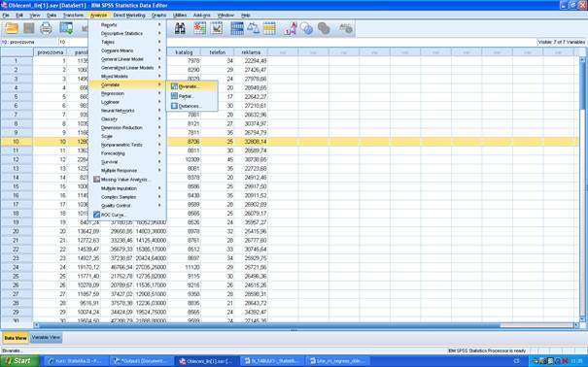
Task: Open the Reports submenu
Action: point(127,24)
